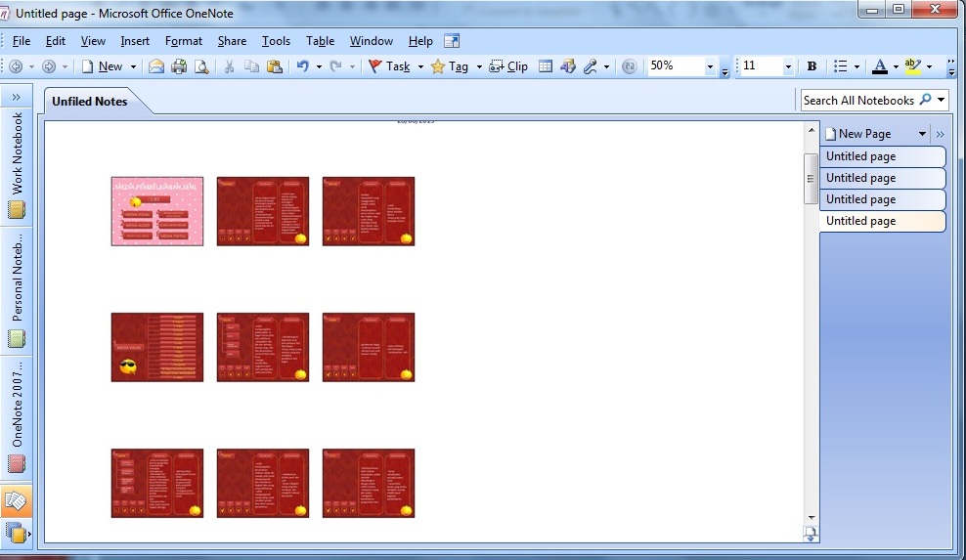
Task: Click the E-mail envelope icon
Action: click(x=156, y=66)
